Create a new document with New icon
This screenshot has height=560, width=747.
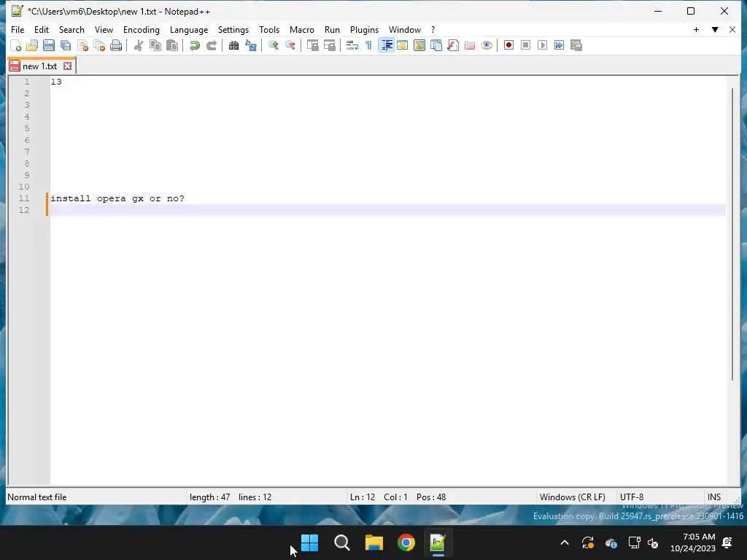[16, 45]
